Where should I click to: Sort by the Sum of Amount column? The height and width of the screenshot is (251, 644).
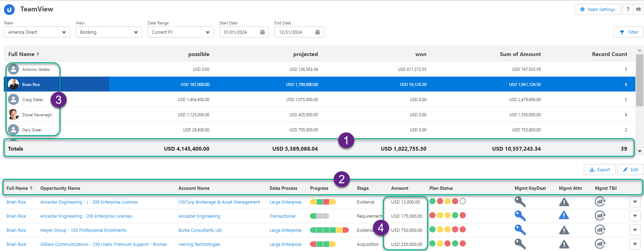[x=520, y=54]
